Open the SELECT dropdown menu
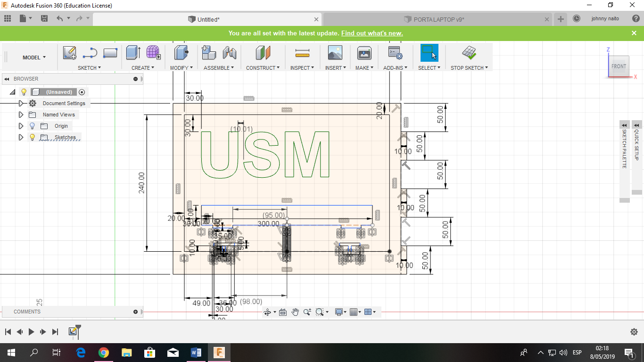This screenshot has width=644, height=362. [x=429, y=68]
